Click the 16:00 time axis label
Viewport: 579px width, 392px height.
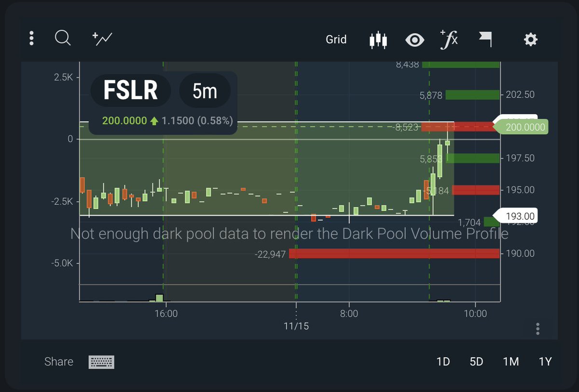coord(166,314)
